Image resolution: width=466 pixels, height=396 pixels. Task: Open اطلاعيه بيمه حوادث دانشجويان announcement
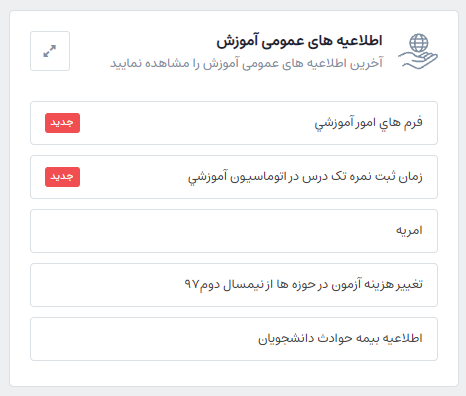point(234,339)
